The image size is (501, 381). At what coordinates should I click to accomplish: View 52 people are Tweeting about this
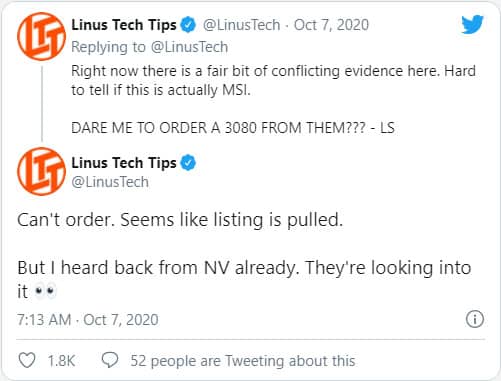pyautogui.click(x=243, y=361)
